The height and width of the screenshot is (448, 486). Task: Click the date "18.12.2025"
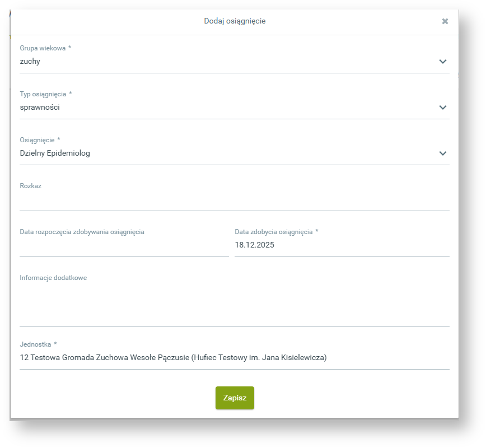(254, 245)
